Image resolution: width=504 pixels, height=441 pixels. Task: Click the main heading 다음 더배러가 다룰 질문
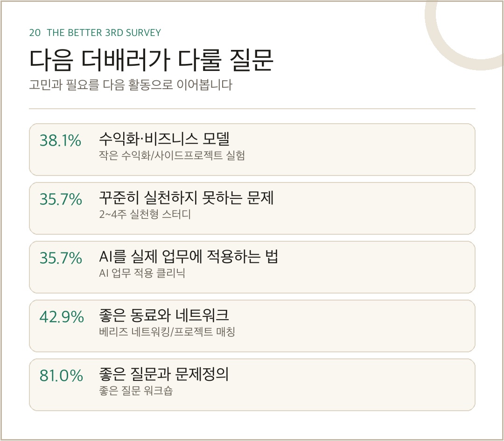pos(151,60)
